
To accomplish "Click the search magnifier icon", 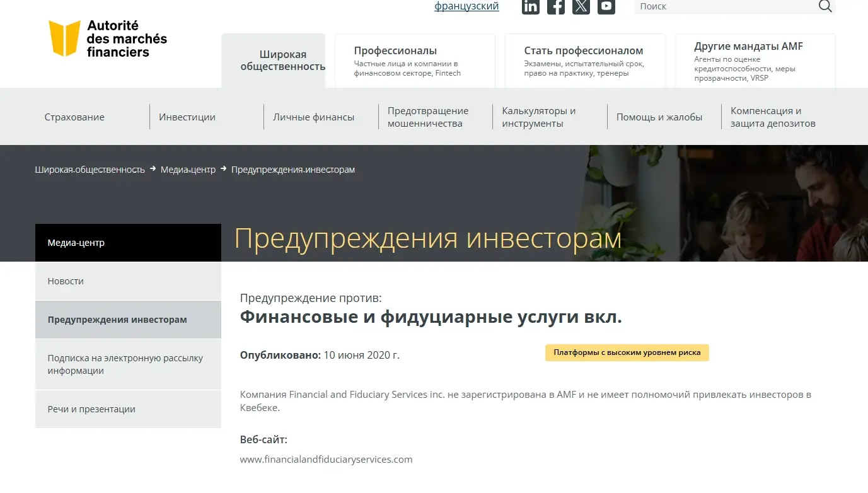I will pos(825,6).
